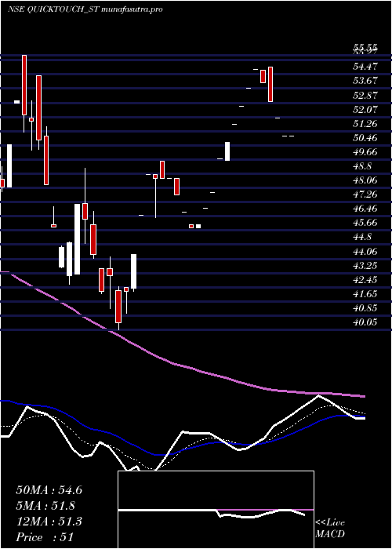Click the 45.66 price level label
Viewport: 392px width, 549px height.
[x=365, y=223]
